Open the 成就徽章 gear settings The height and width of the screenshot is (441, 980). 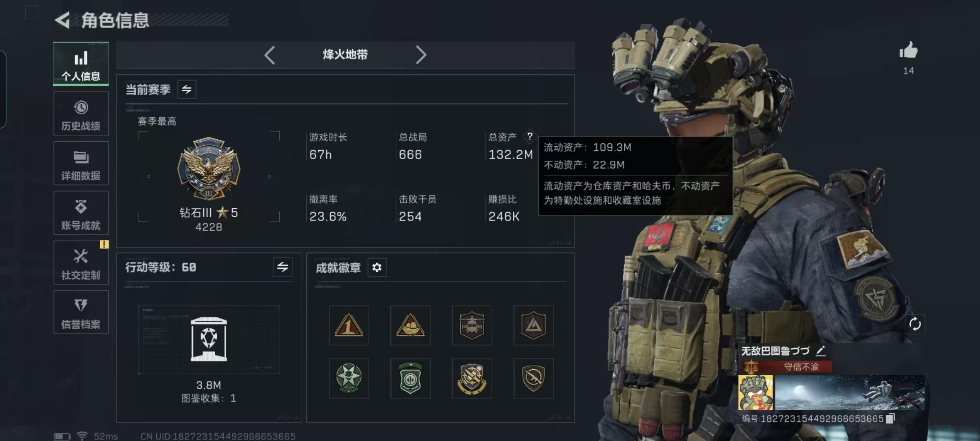377,267
